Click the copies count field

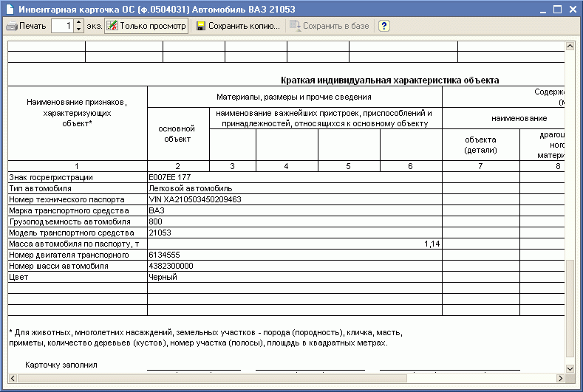click(x=62, y=26)
